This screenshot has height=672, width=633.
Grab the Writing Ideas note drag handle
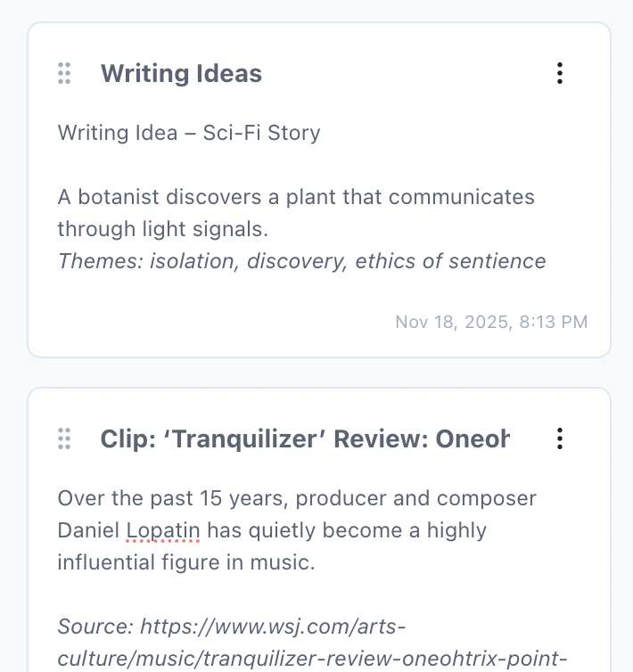[x=64, y=73]
